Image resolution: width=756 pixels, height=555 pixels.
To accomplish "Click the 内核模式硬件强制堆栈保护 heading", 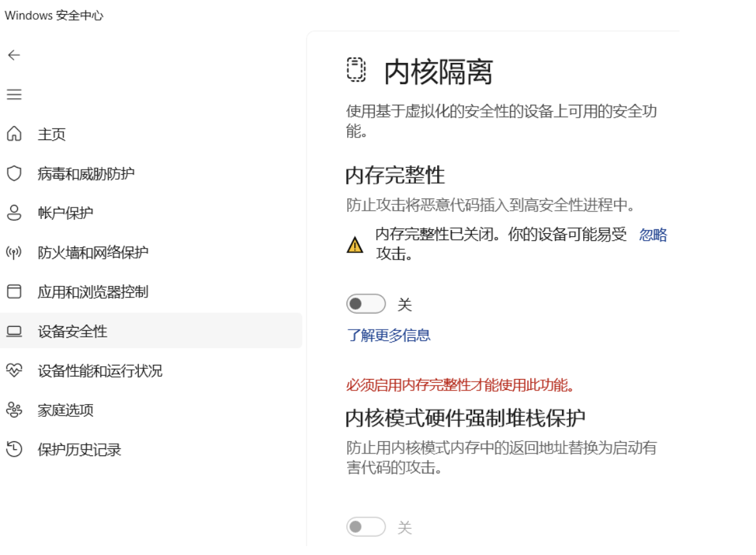I will [x=465, y=418].
